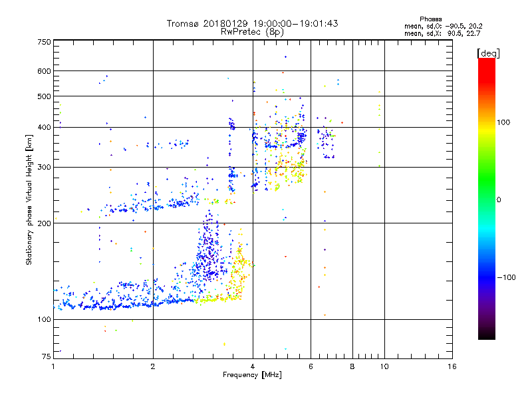Click the colorbar label '100'
The image size is (532, 399).
(x=503, y=122)
